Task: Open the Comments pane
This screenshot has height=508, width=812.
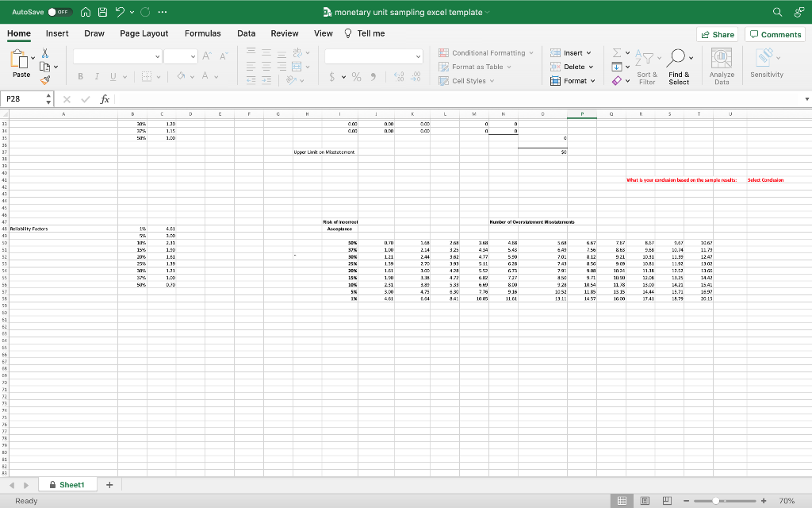Action: [x=775, y=34]
